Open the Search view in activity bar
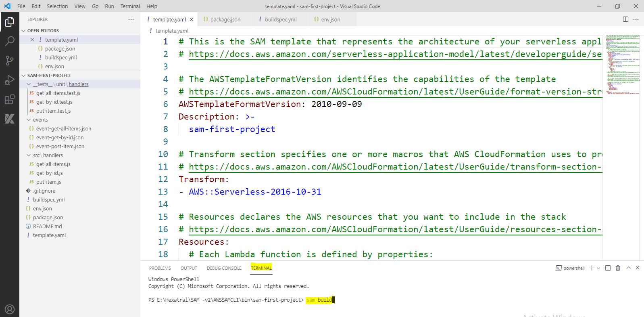Screen dimensions: 644x317 pos(10,41)
